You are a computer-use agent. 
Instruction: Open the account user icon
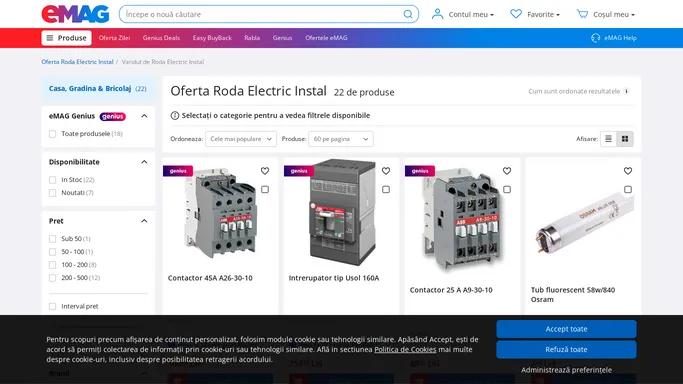[x=437, y=14]
